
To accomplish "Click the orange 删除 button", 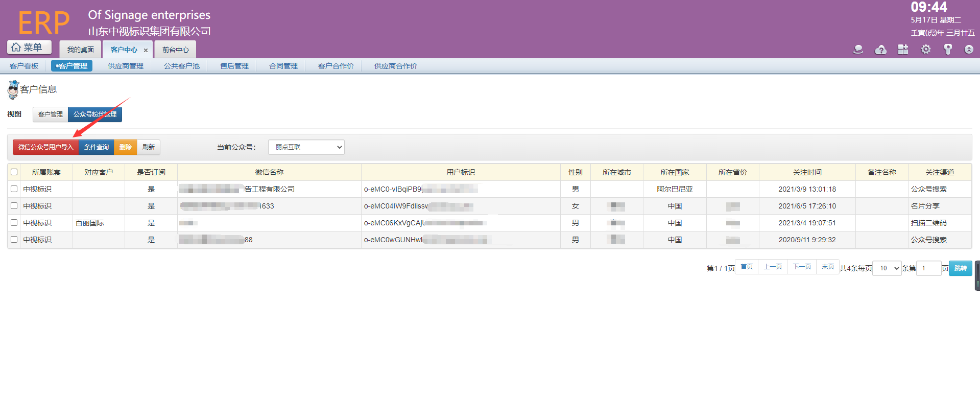I will coord(126,147).
